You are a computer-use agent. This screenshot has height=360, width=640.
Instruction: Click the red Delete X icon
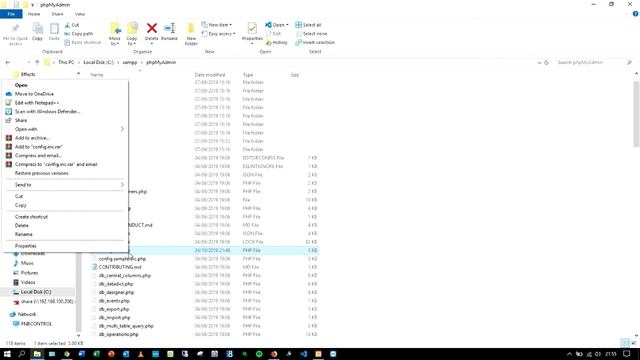click(x=151, y=28)
